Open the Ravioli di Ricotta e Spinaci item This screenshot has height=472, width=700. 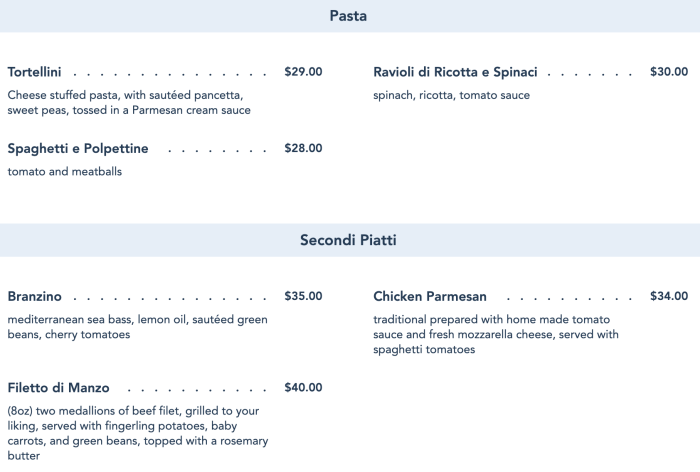pos(455,72)
